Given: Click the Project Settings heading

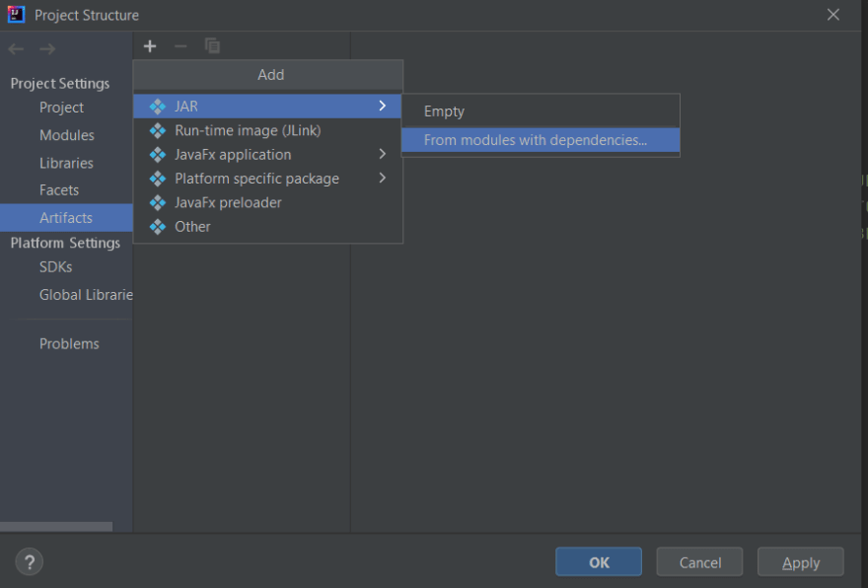Looking at the screenshot, I should pos(60,84).
